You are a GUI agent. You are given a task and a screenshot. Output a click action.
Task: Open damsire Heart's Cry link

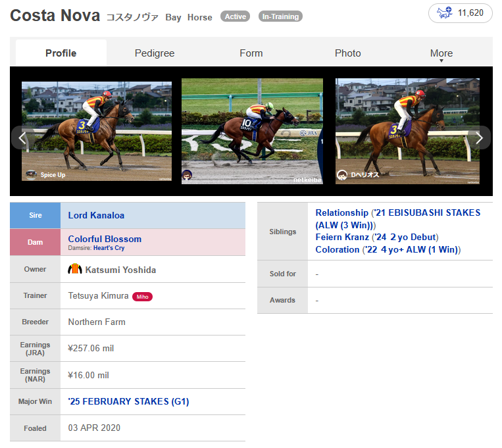click(109, 248)
